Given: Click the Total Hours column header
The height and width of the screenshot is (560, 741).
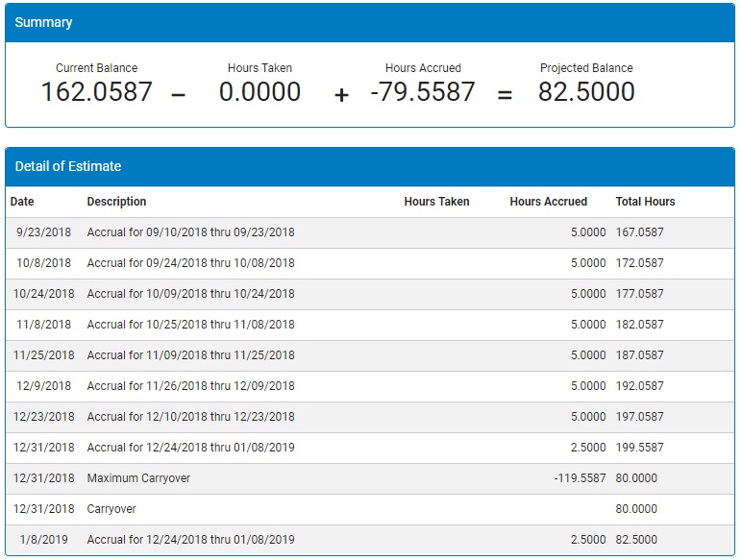Looking at the screenshot, I should (645, 202).
